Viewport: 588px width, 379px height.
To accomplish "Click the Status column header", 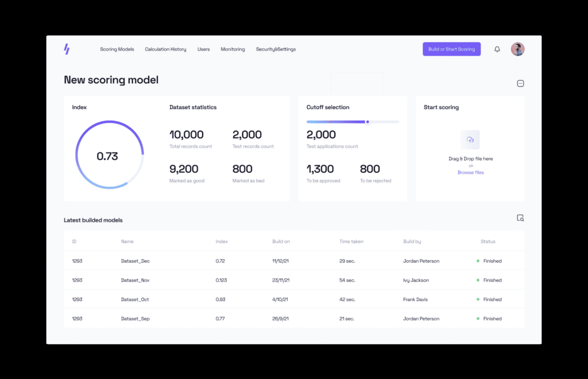I will click(488, 241).
